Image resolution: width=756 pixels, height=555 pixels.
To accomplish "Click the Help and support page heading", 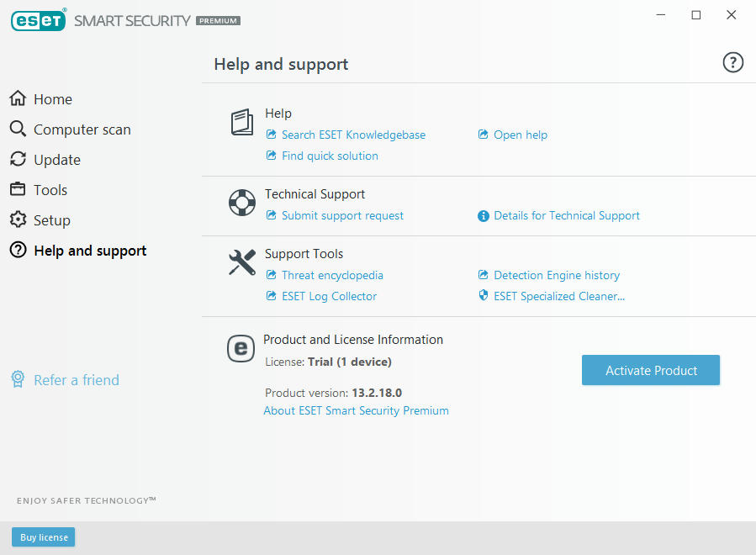I will [x=281, y=64].
